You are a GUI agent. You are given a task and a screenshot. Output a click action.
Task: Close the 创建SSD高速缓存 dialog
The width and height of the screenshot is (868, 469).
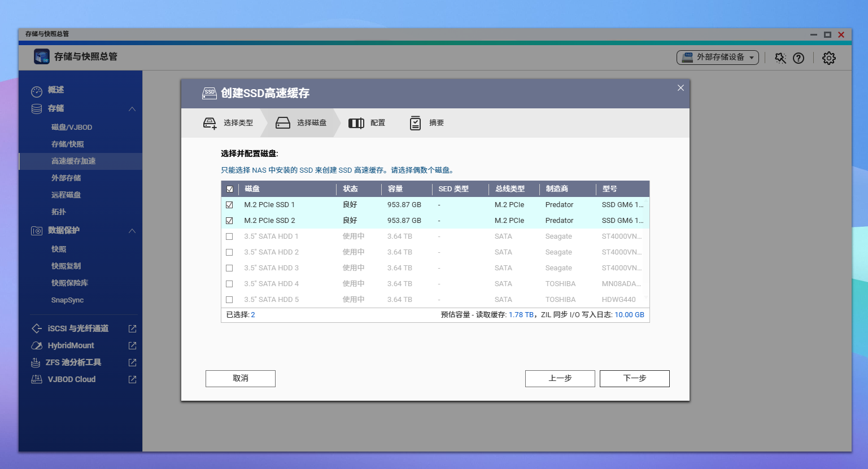pyautogui.click(x=681, y=88)
